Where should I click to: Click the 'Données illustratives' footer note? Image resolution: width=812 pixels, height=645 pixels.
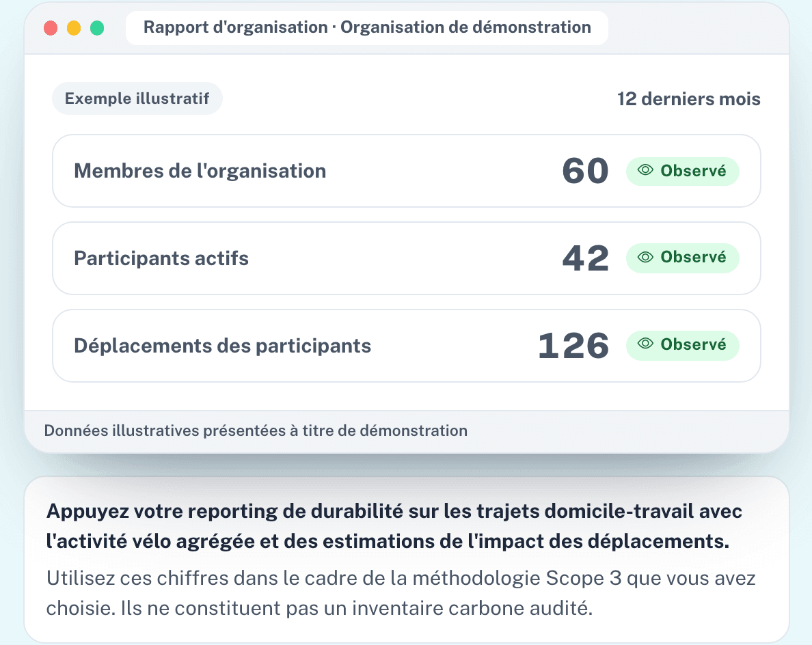coord(256,430)
